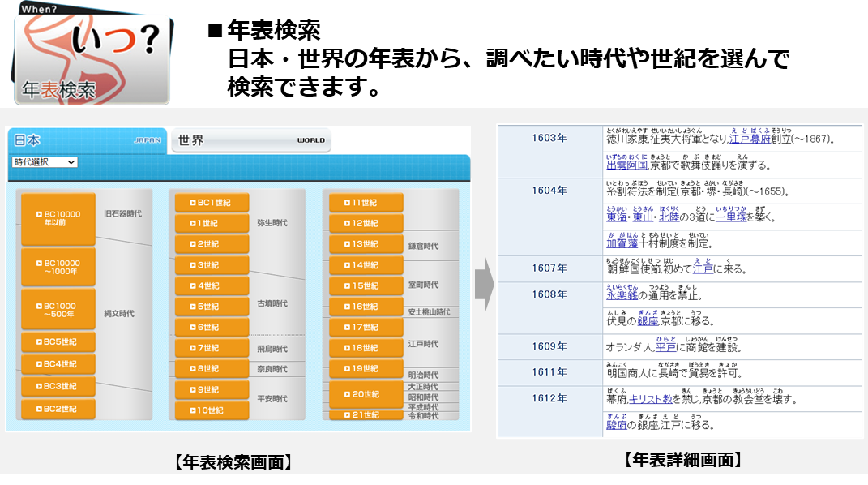Expand the 時代選択 dropdown
Screen dimensions: 868x485
[x=45, y=162]
